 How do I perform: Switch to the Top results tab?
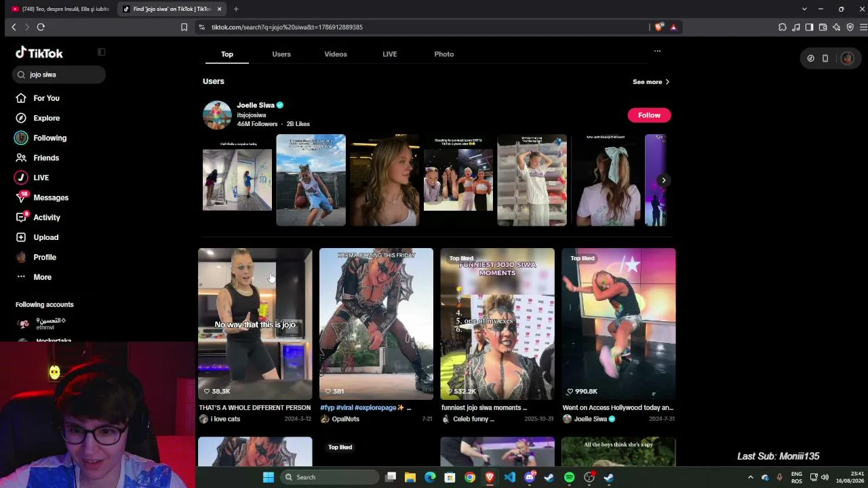tap(227, 54)
